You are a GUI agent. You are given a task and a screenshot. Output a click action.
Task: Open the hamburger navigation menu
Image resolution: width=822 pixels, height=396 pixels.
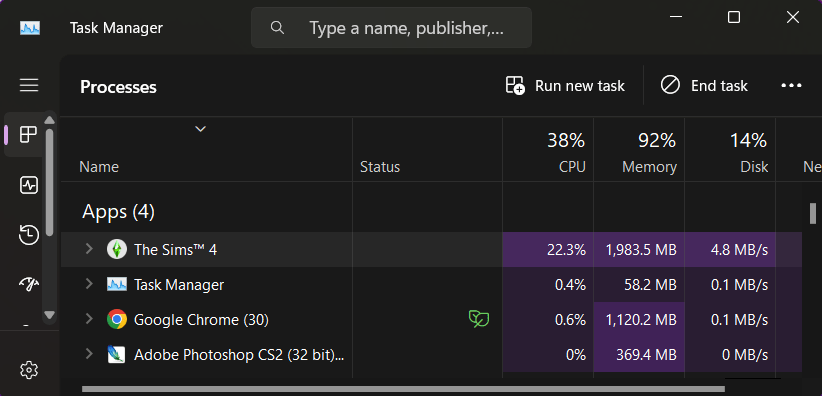(29, 85)
